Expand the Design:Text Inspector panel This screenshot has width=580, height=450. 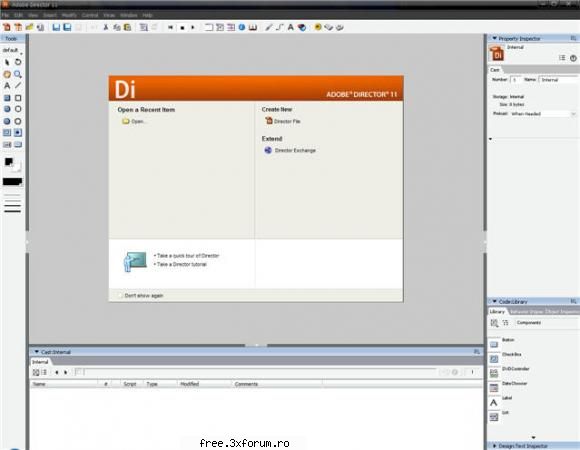pos(495,446)
